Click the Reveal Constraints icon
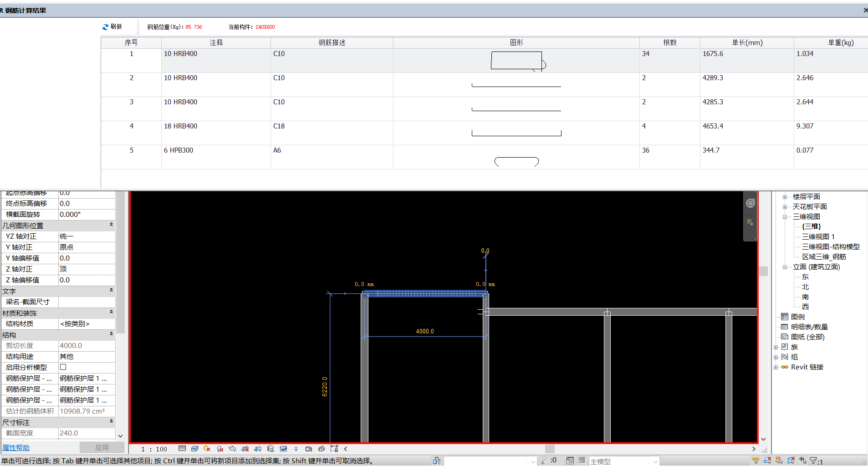The height and width of the screenshot is (466, 868). tap(334, 449)
